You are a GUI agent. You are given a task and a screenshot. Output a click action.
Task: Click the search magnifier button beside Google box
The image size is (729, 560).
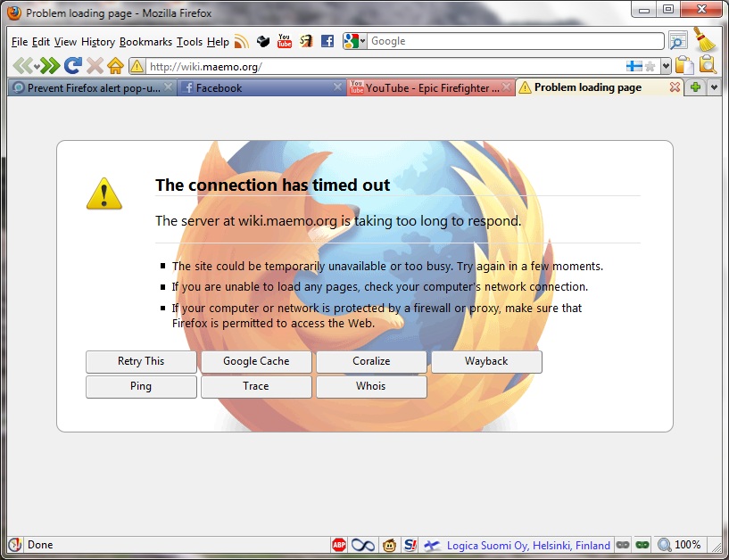coord(678,41)
